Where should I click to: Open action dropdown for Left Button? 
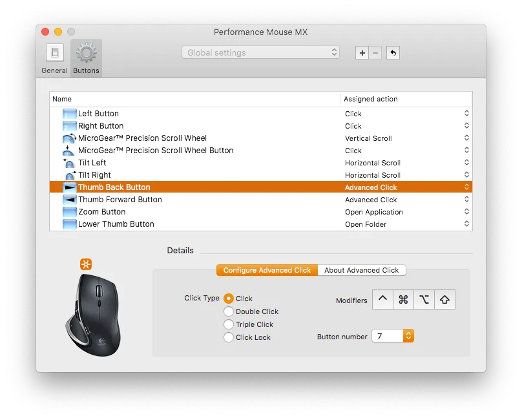click(x=466, y=113)
